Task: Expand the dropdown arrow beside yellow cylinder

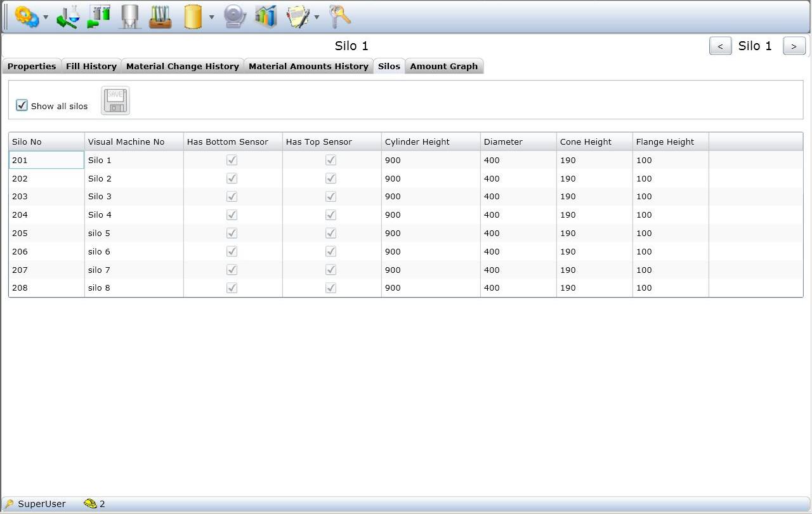Action: tap(211, 18)
